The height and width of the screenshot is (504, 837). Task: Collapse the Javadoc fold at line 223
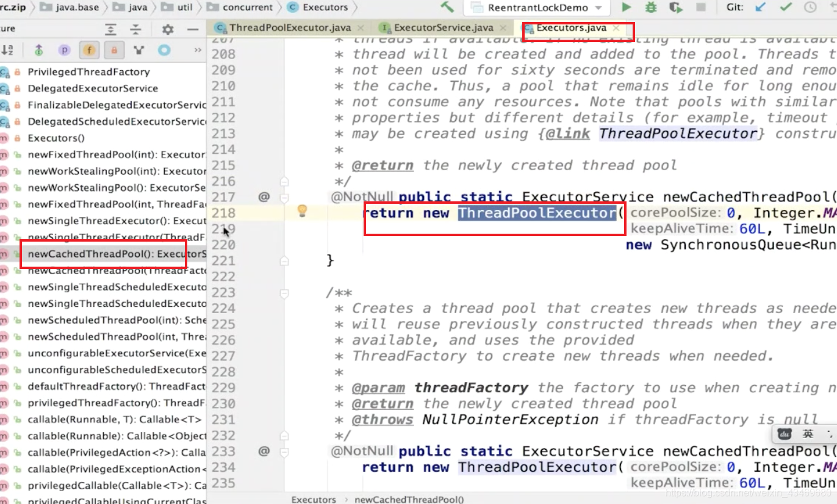[284, 293]
